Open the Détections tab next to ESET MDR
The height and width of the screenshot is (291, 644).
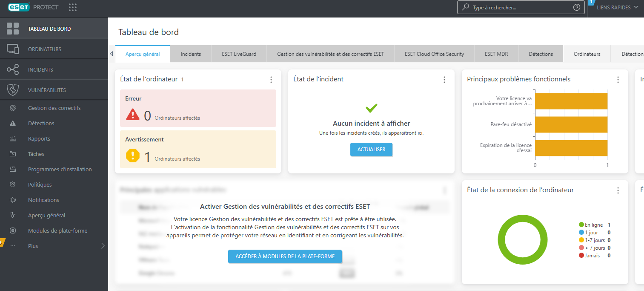click(x=541, y=54)
